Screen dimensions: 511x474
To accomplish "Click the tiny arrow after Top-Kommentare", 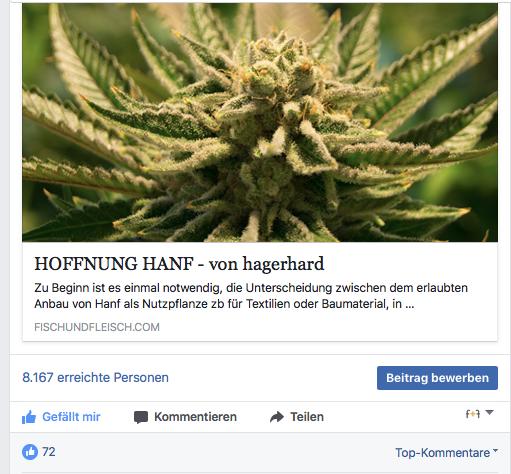I will pos(495,450).
